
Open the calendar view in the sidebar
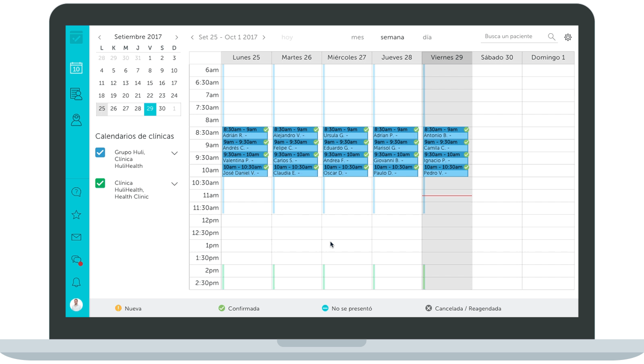76,68
